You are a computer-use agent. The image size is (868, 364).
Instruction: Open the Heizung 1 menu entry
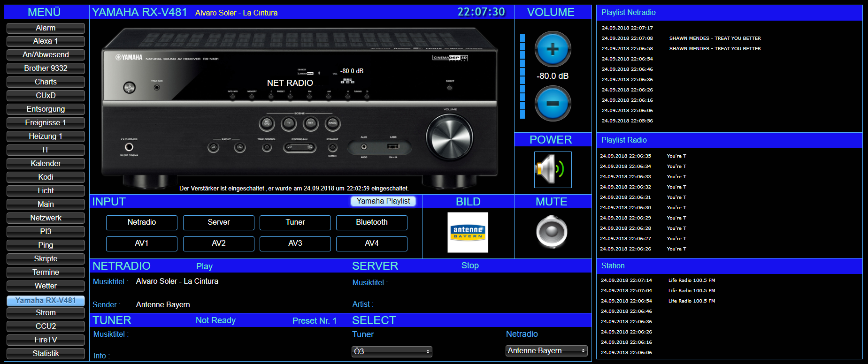pos(46,136)
